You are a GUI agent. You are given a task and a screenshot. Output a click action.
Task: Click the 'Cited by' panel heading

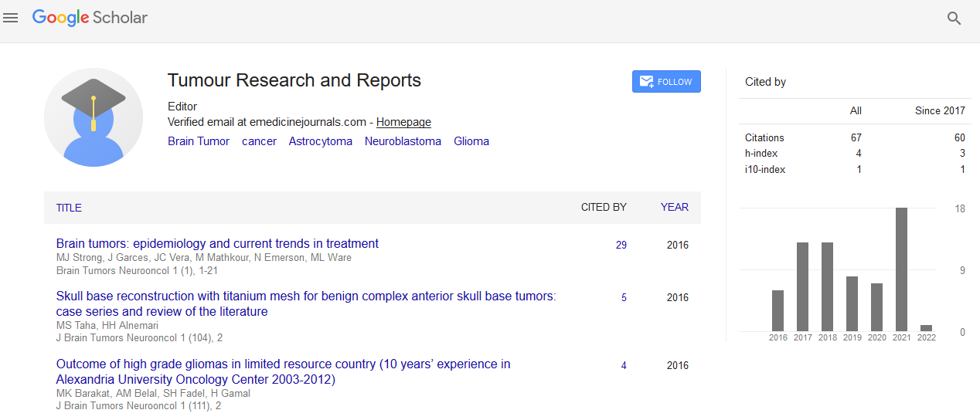(765, 82)
